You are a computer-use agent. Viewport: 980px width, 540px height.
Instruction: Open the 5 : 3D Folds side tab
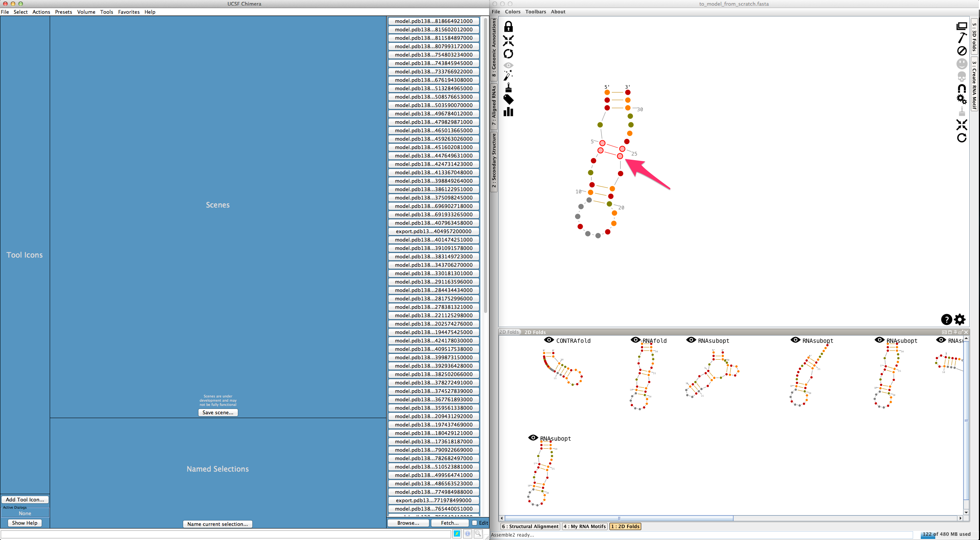point(974,37)
